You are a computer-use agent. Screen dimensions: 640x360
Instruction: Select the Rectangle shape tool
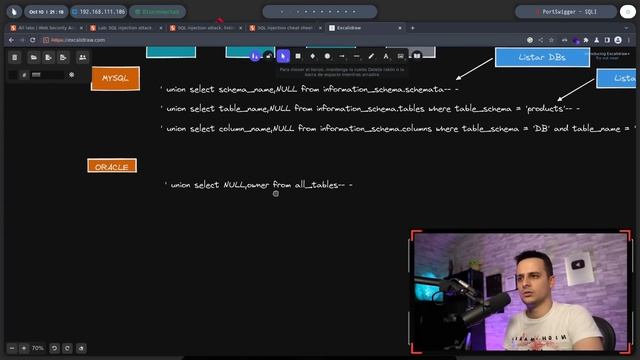click(298, 56)
